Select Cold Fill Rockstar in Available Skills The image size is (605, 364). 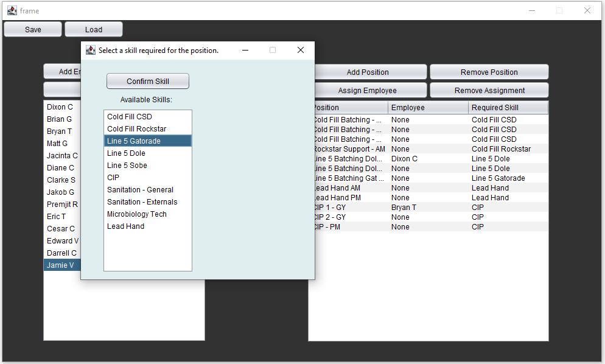click(148, 129)
